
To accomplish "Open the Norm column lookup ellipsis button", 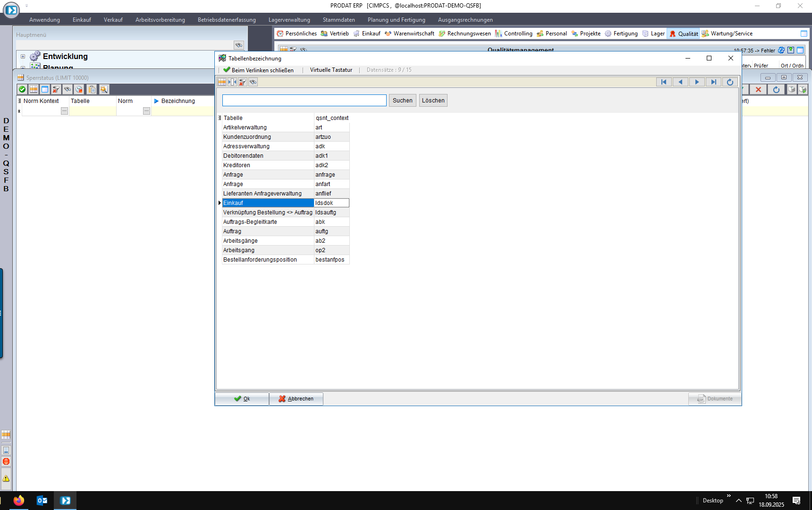I will (x=146, y=111).
